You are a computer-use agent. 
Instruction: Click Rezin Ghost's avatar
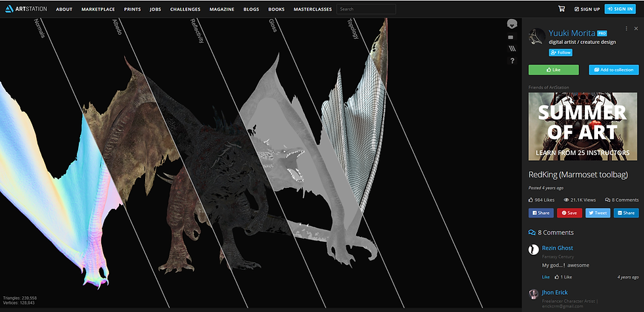click(534, 250)
